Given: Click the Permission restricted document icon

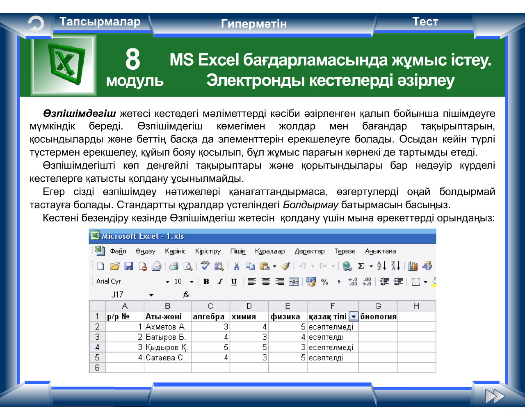Looking at the screenshot, I should pos(142,266).
